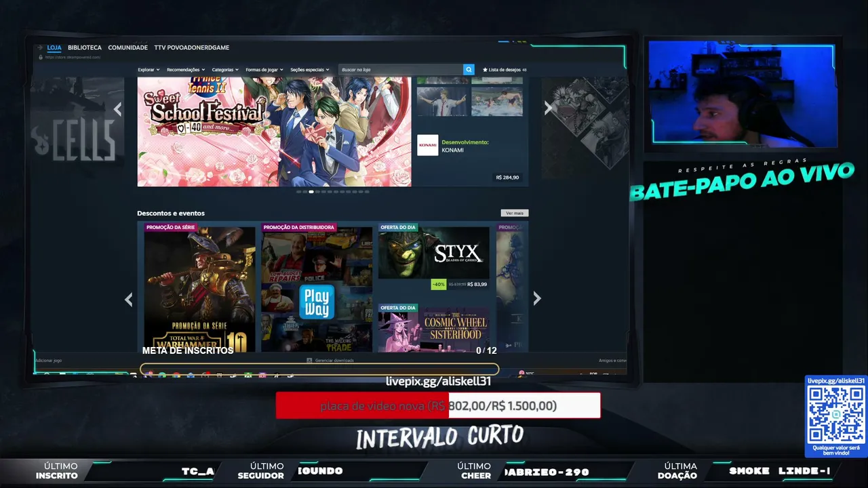Switch to the LOJA tab

point(54,47)
